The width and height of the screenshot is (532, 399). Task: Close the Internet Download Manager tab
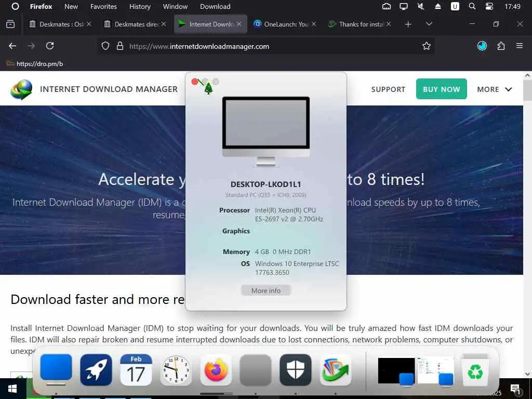click(x=239, y=24)
